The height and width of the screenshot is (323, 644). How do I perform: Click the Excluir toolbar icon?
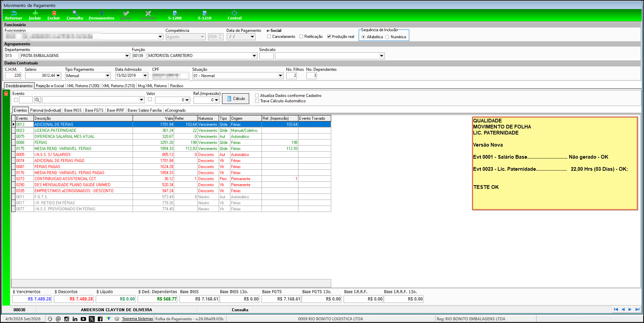point(54,13)
